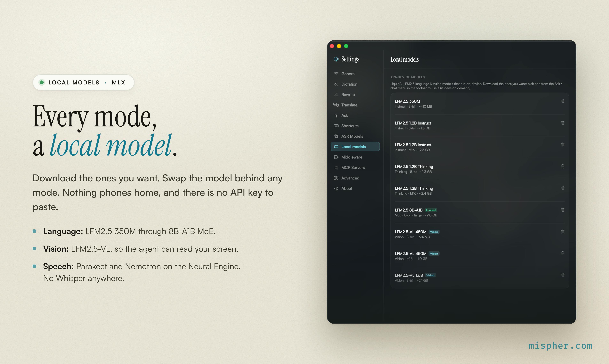
Task: Remove the LFM2.5 8B-A1B model with trash icon
Action: pos(563,210)
